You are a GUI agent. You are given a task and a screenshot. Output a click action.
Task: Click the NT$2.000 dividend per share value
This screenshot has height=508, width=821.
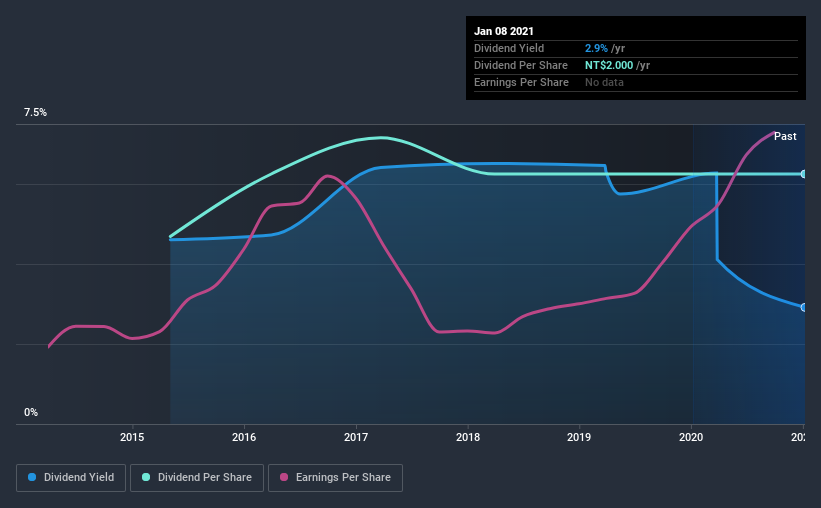(x=609, y=65)
